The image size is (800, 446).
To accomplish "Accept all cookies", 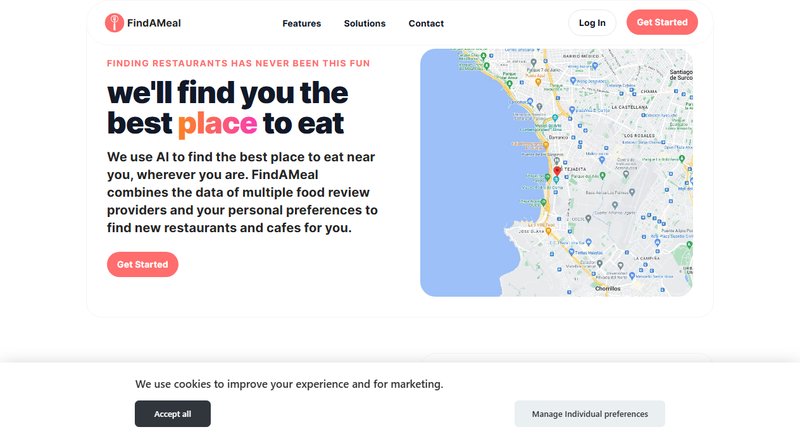I will (x=172, y=414).
